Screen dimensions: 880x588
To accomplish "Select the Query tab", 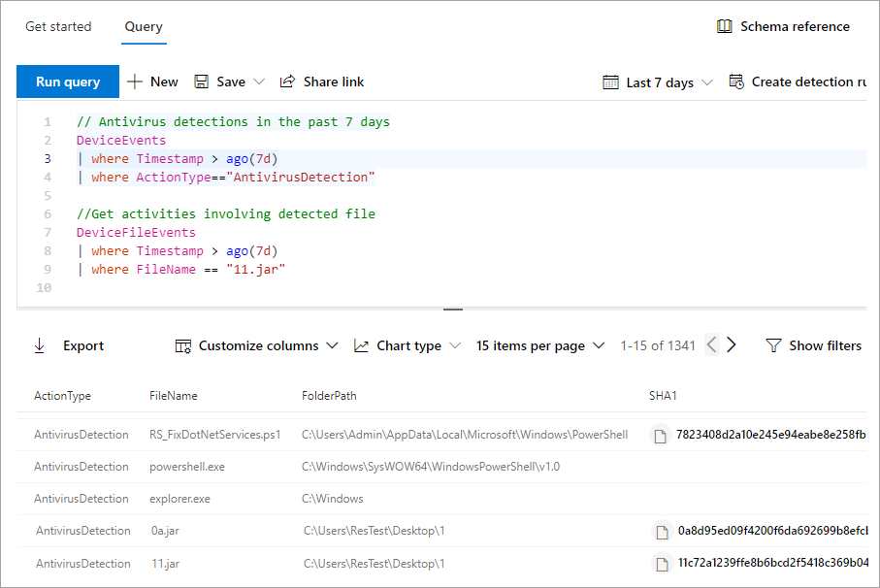I will pos(144,26).
